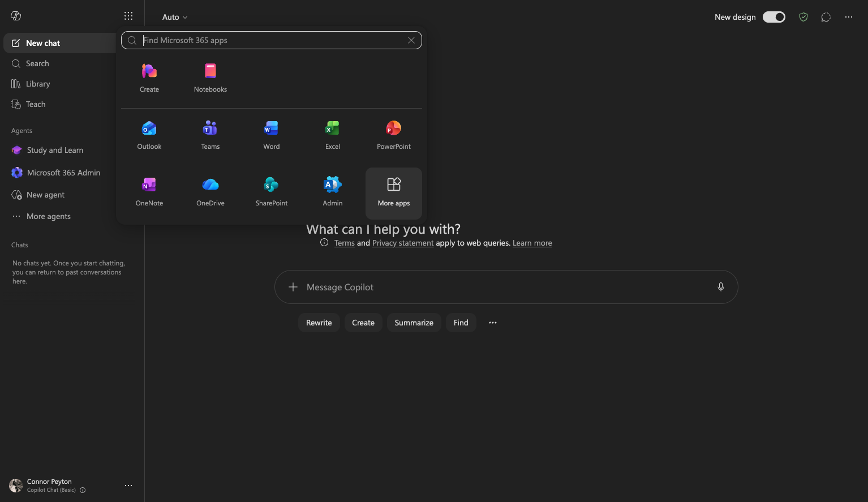Follow the Learn more link

pos(532,243)
